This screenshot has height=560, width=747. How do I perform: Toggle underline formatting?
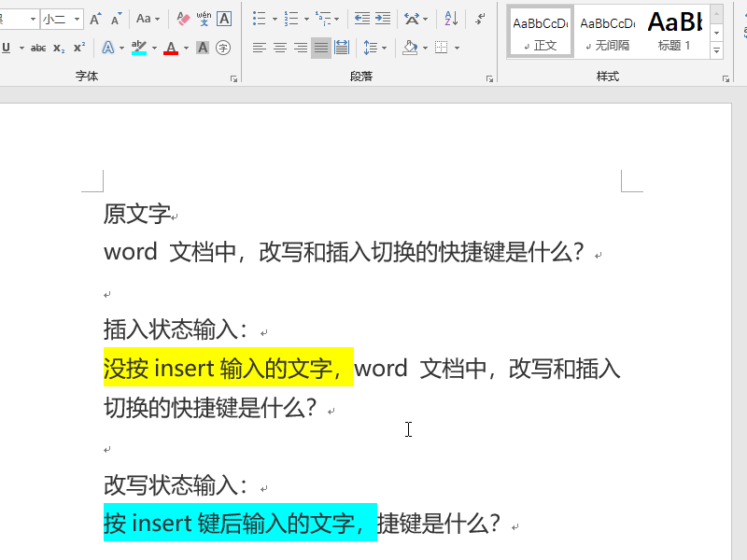[7, 48]
